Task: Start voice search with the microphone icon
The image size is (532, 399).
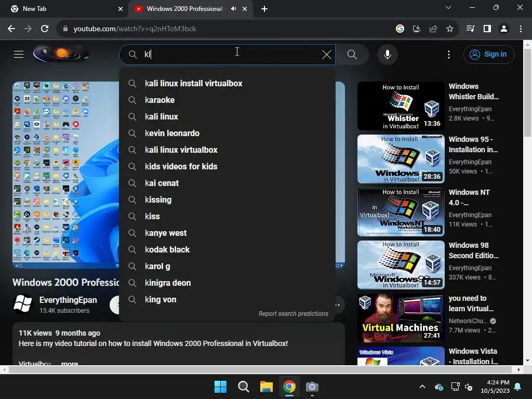Action: (x=388, y=54)
